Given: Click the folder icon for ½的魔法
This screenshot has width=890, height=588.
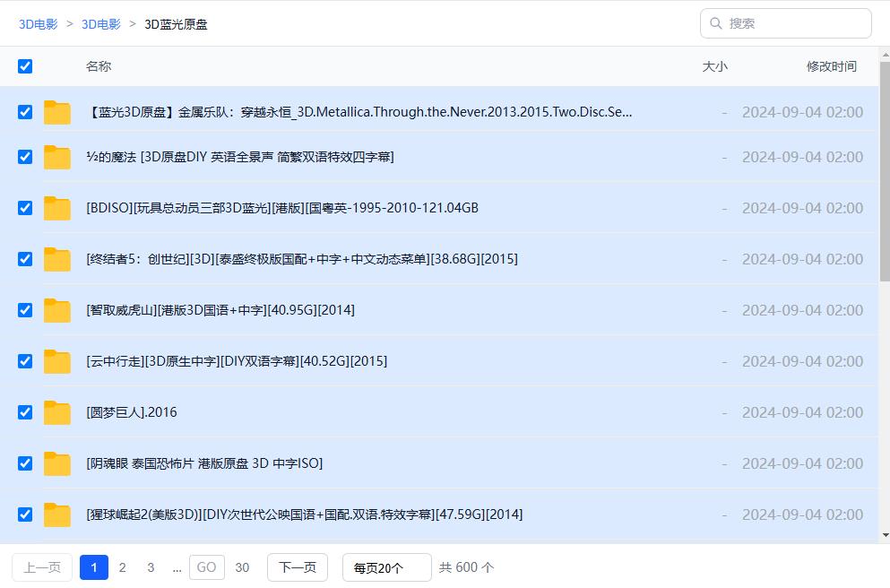Looking at the screenshot, I should pos(57,157).
